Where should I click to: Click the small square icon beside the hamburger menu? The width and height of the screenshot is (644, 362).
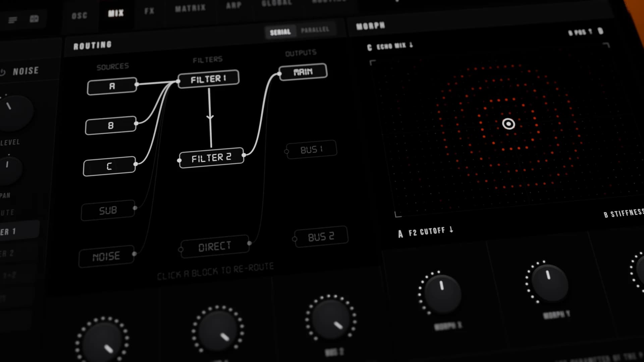coord(34,19)
